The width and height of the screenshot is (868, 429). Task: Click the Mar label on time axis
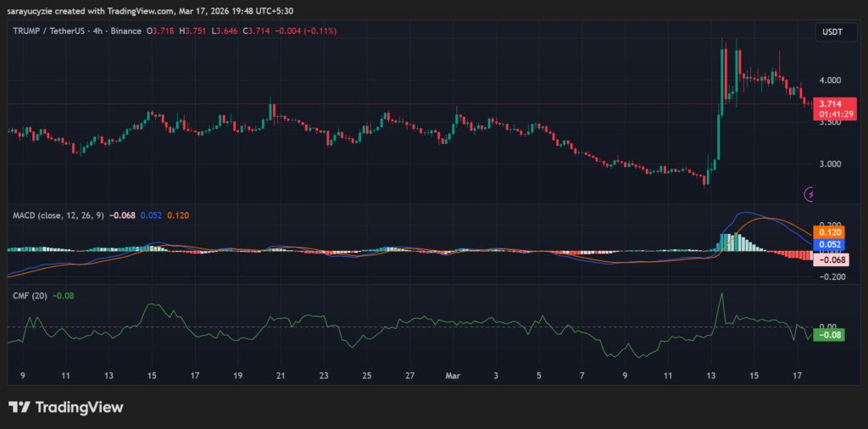[x=453, y=374]
